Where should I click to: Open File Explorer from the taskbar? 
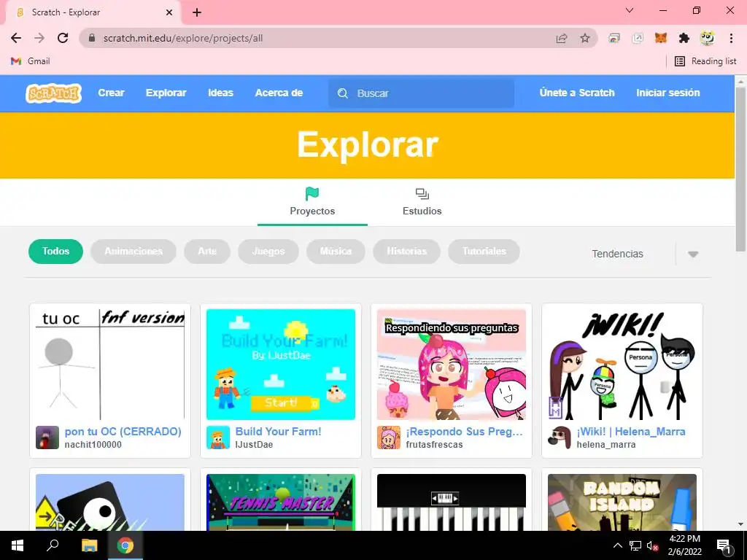pyautogui.click(x=89, y=545)
